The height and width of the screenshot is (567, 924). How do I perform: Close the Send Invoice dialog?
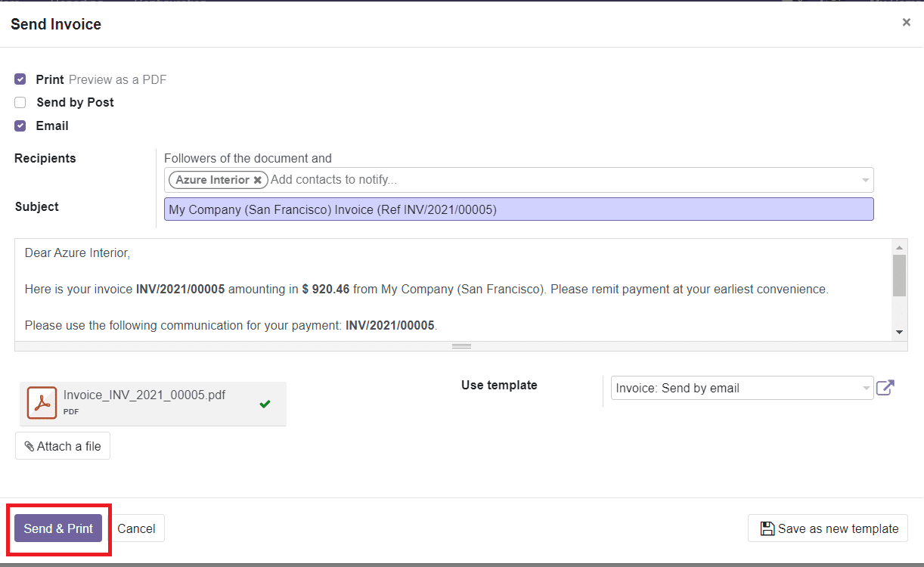pos(906,22)
